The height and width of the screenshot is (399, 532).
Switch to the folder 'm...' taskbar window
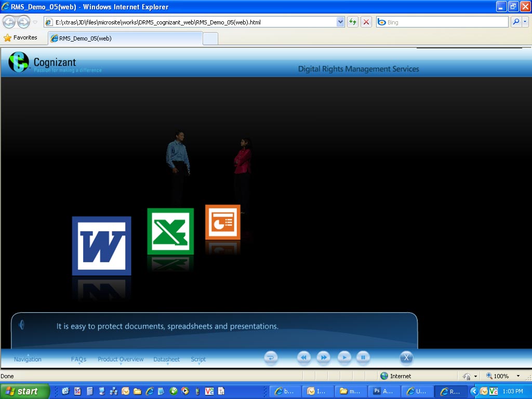click(351, 391)
